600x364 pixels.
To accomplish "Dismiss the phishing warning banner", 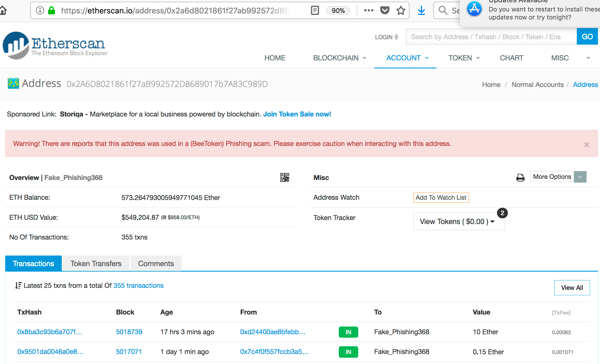I will [587, 145].
